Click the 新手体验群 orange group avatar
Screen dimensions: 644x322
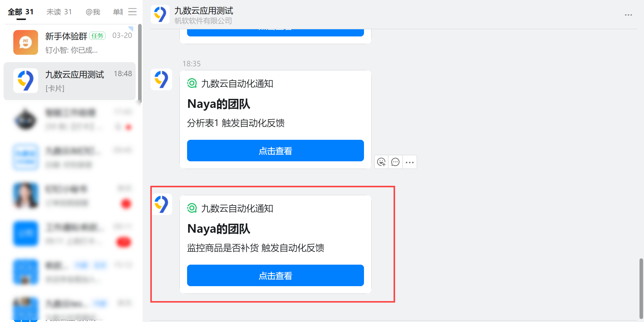point(26,42)
